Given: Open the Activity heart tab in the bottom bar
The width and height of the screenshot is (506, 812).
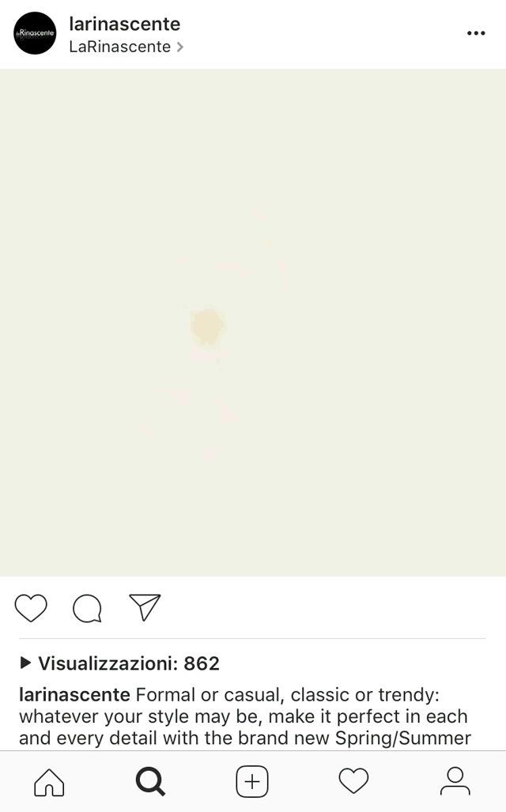Looking at the screenshot, I should (x=353, y=781).
